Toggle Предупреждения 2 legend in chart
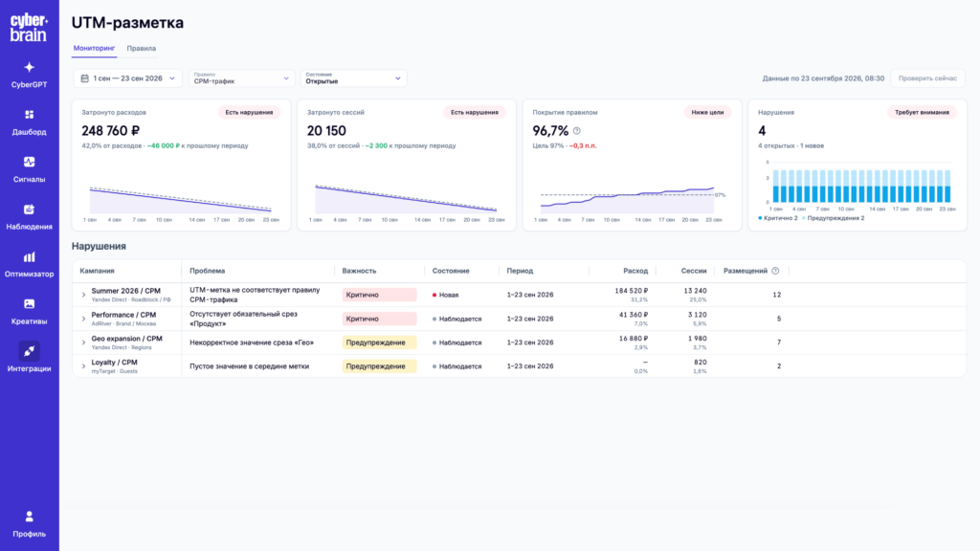Screen dimensions: 980x551 (x=834, y=219)
